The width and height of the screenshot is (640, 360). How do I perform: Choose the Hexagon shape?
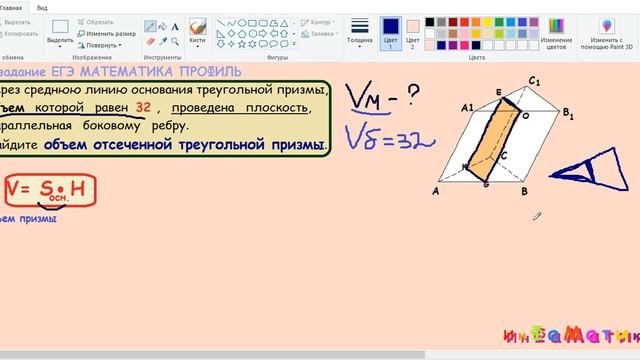252,33
